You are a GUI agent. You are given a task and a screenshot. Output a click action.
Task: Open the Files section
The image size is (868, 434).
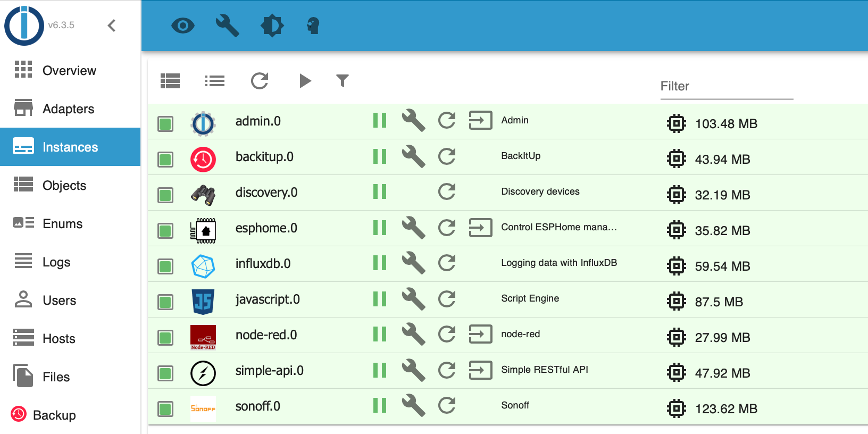70,377
